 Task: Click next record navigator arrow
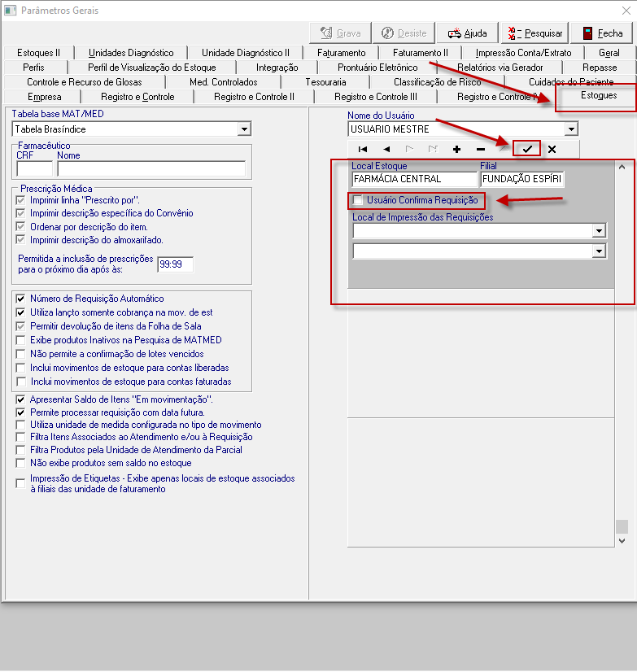(x=410, y=149)
